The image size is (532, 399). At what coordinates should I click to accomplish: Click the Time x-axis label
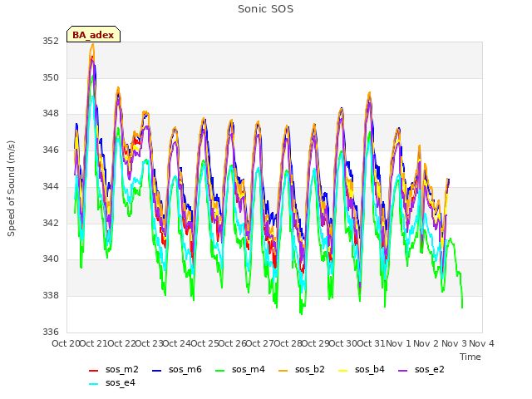coord(470,357)
